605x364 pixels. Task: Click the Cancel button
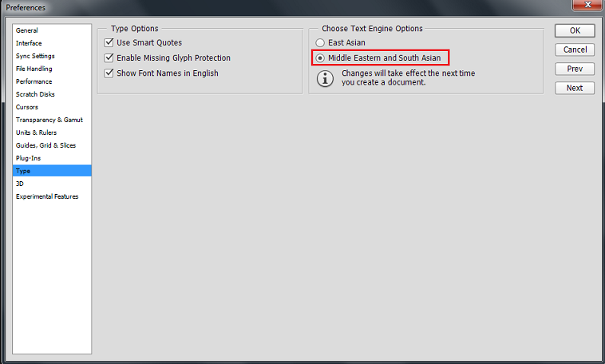pyautogui.click(x=575, y=49)
